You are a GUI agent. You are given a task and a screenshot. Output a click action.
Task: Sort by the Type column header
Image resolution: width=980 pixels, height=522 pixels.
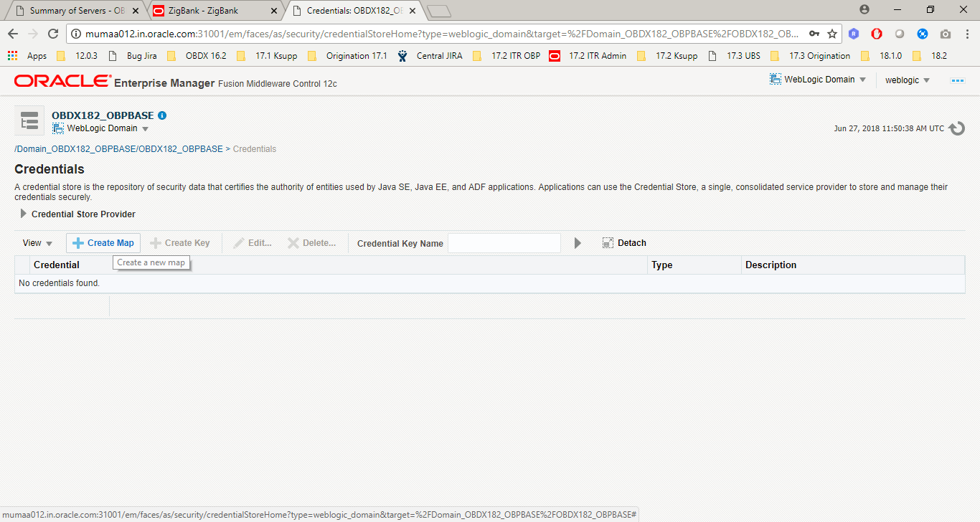click(694, 265)
